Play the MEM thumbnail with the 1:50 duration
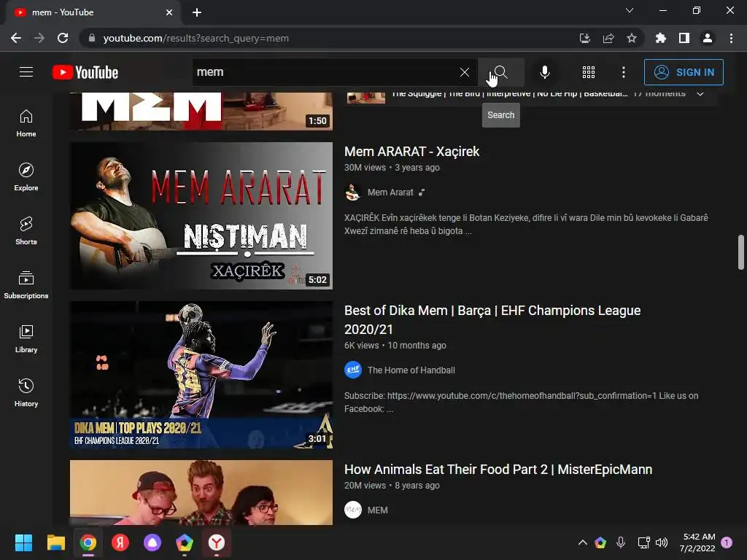 pyautogui.click(x=201, y=111)
